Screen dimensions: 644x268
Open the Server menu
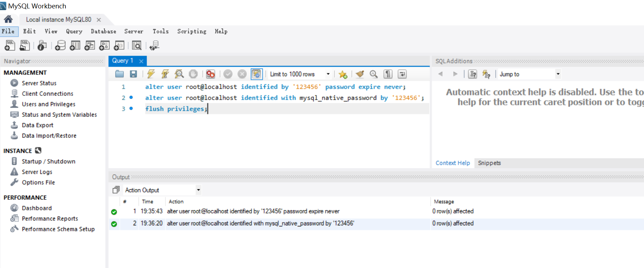(x=134, y=31)
